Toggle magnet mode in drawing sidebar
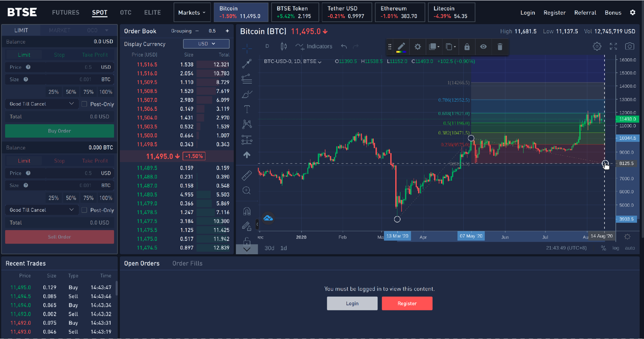644x339 pixels. click(x=247, y=211)
